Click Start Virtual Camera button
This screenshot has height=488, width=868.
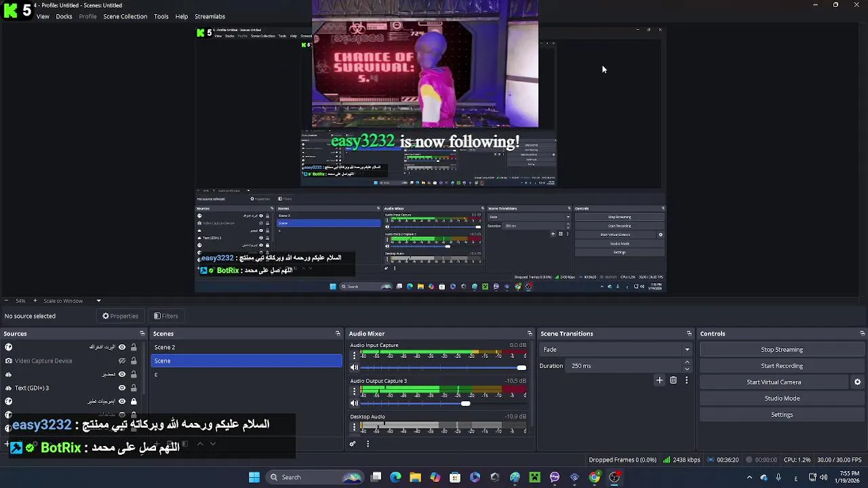coord(774,382)
